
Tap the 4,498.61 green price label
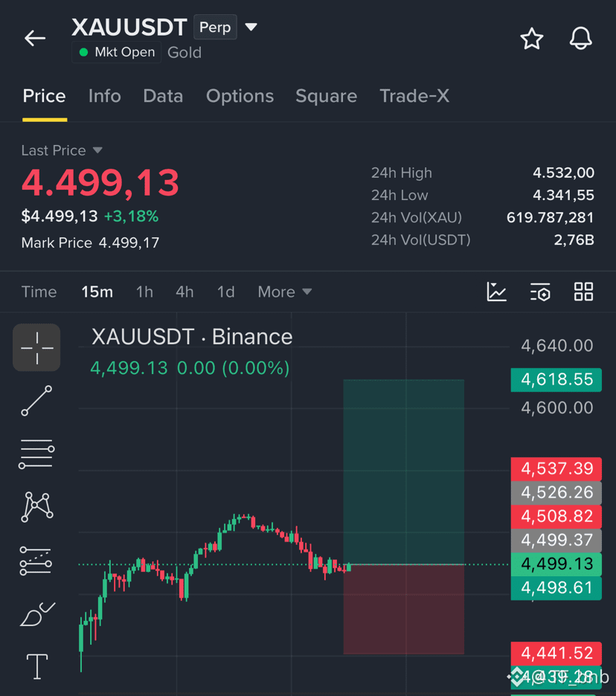click(556, 588)
